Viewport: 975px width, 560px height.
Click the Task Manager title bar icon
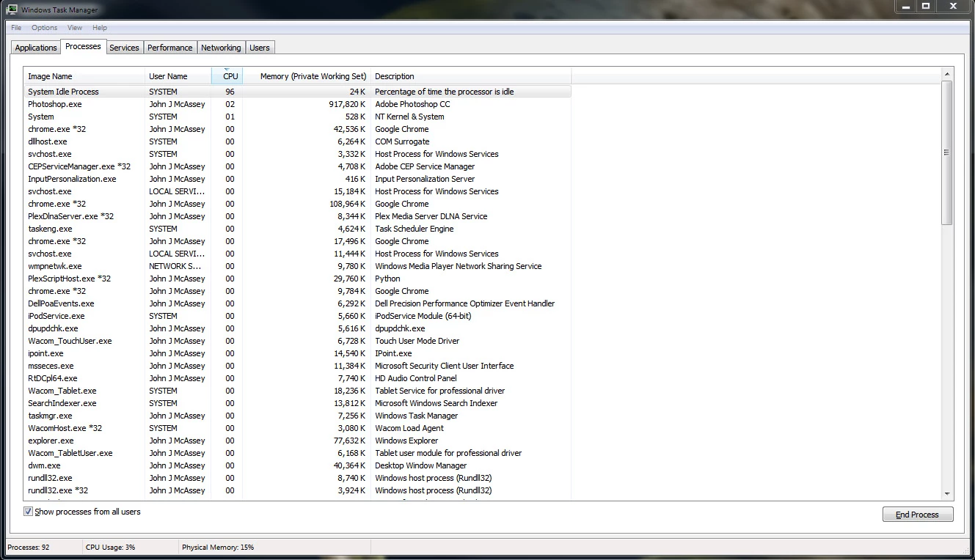click(11, 10)
